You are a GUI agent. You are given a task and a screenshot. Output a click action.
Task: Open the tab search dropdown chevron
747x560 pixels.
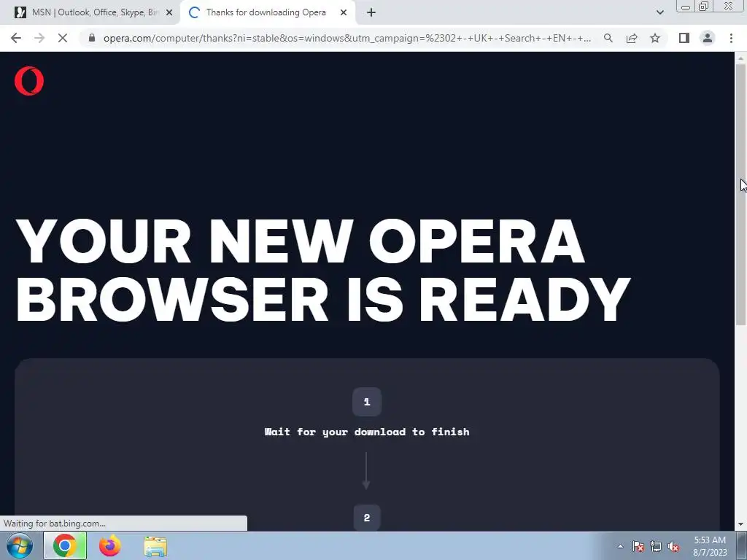[659, 12]
